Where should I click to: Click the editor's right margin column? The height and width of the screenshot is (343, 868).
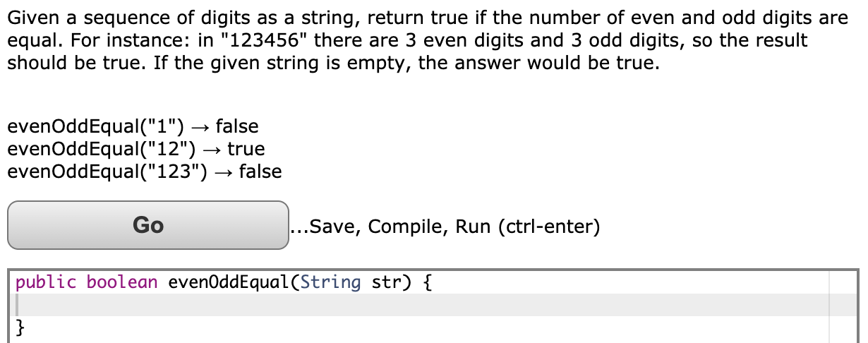(844, 305)
